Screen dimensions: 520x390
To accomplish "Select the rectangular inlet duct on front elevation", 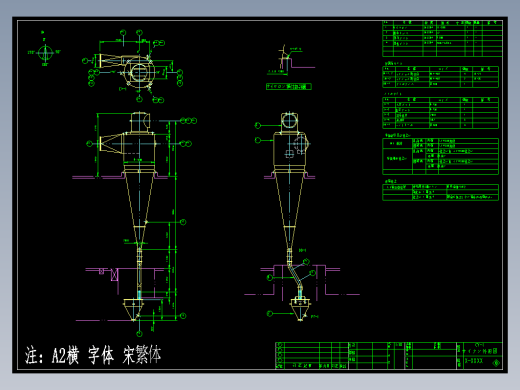I will pyautogui.click(x=111, y=144).
